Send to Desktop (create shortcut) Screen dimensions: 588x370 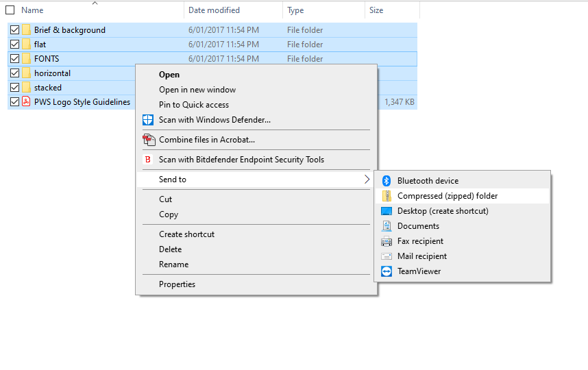pyautogui.click(x=462, y=211)
